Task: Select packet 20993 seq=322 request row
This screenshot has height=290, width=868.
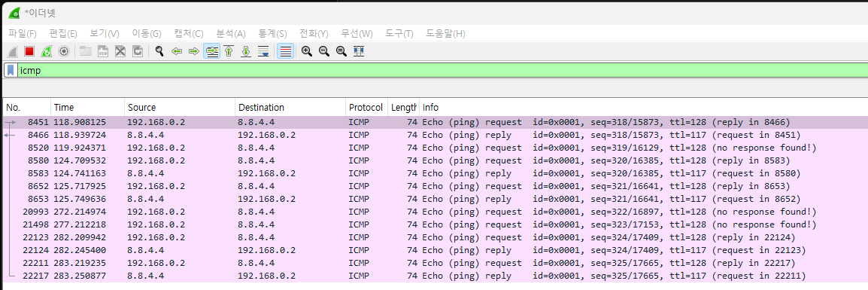Action: (x=435, y=212)
